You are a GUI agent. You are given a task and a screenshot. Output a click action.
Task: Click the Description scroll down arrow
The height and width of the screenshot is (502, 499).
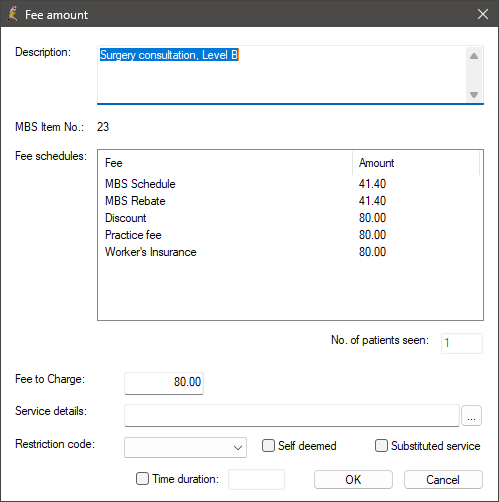click(x=474, y=95)
